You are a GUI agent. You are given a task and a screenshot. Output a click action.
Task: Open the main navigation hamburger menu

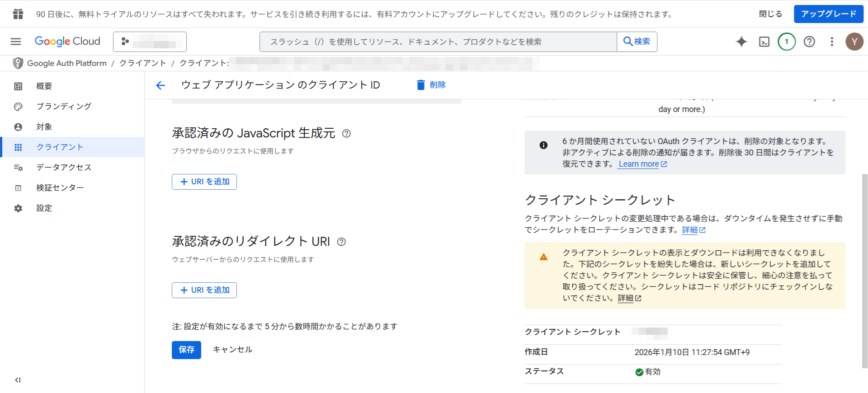click(x=16, y=42)
